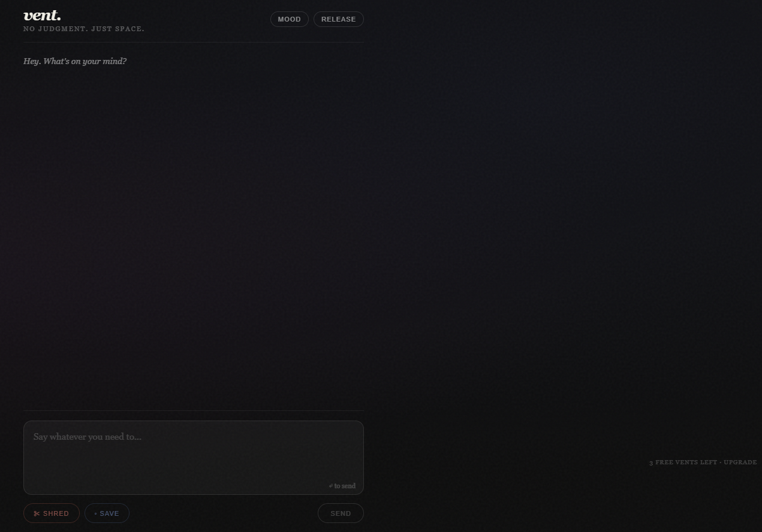
Task: Focus the 'Say whatever you need to…' textbox
Action: [x=194, y=458]
